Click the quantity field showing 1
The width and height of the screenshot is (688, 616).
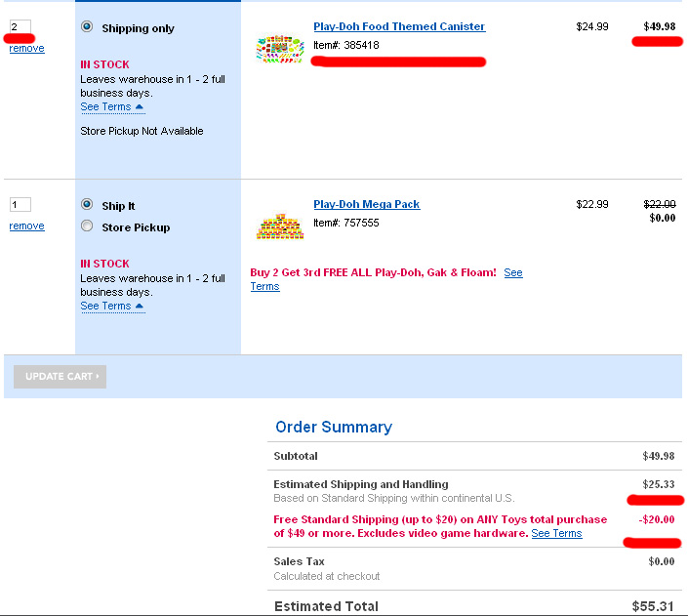(20, 205)
